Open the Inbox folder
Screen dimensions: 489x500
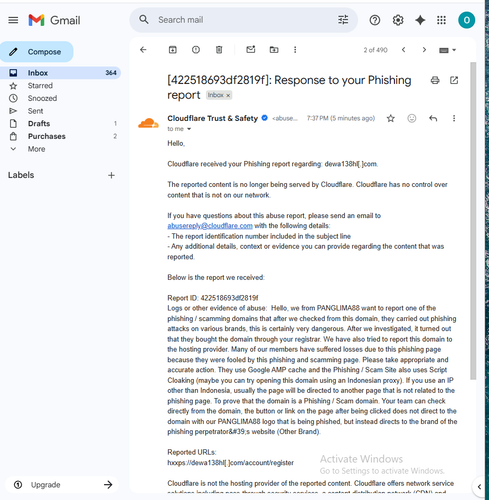[60, 73]
